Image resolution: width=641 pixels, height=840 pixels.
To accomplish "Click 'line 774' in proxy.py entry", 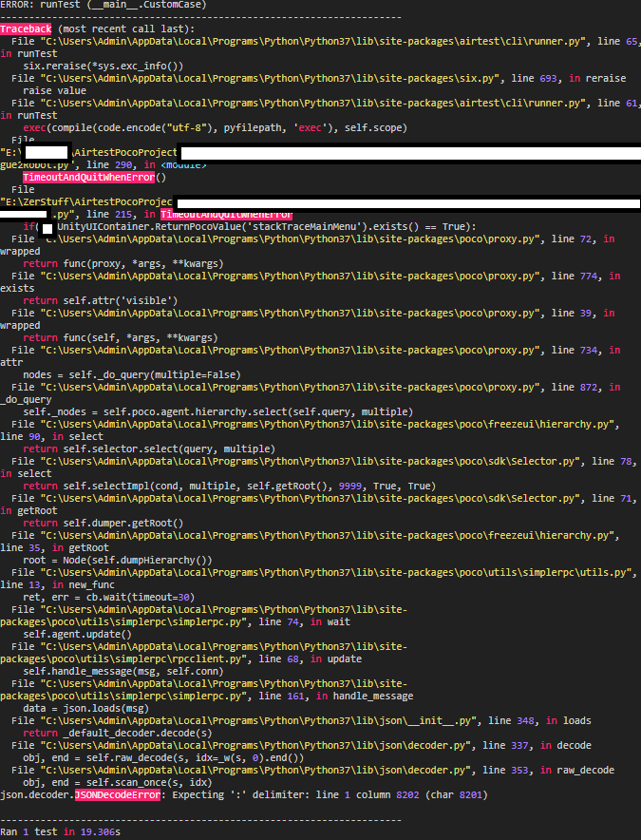I will pyautogui.click(x=575, y=276).
